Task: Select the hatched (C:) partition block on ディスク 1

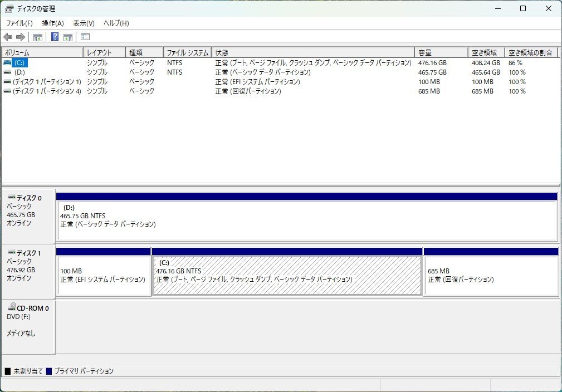Action: (287, 276)
